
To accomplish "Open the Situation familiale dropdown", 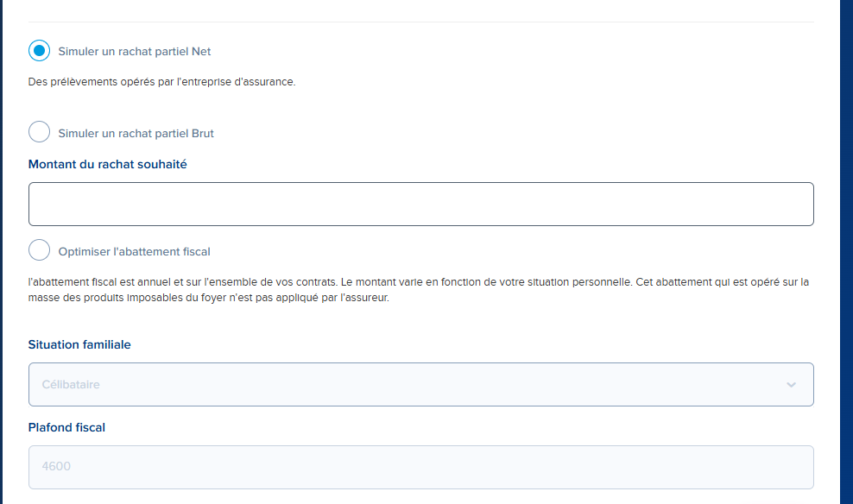I will point(421,384).
